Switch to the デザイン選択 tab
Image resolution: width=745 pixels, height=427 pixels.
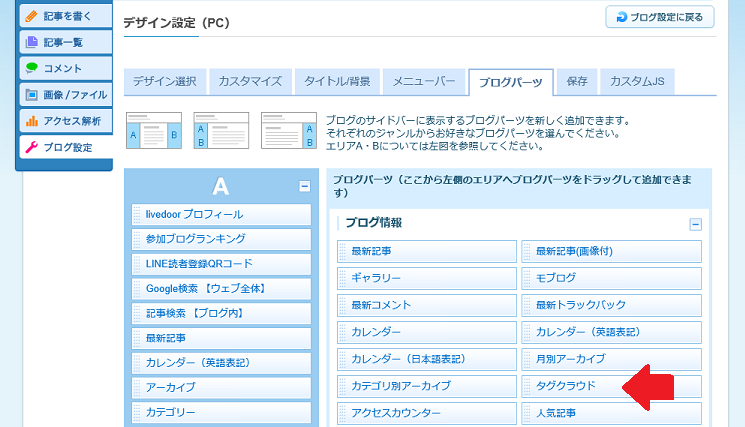(x=165, y=82)
